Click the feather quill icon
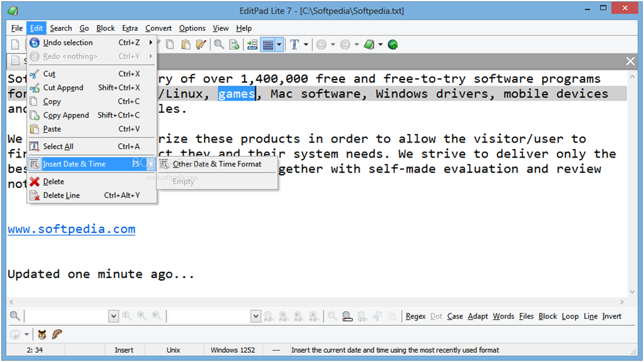This screenshot has height=362, width=644. [57, 334]
